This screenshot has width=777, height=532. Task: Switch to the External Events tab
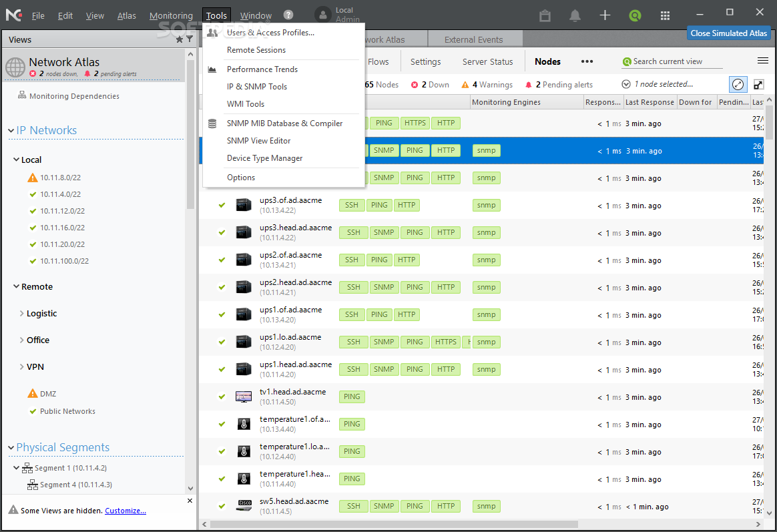click(475, 39)
